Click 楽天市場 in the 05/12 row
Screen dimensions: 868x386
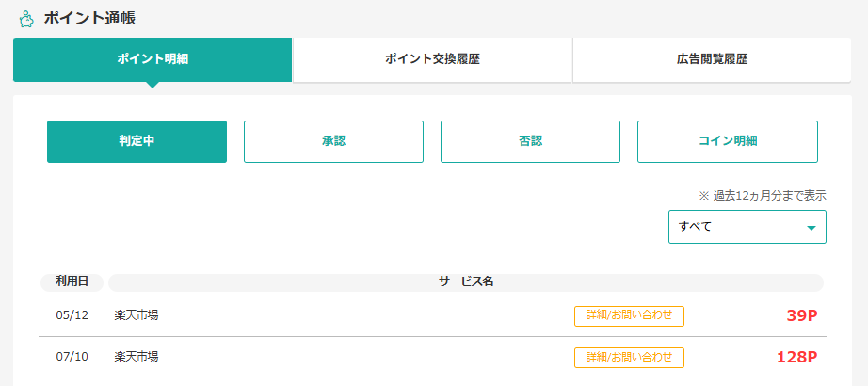(x=137, y=315)
